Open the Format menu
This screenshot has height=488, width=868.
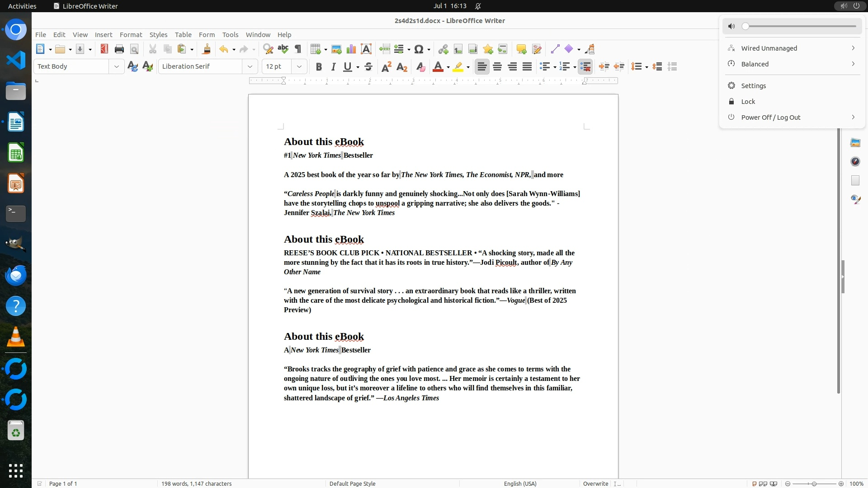[131, 35]
